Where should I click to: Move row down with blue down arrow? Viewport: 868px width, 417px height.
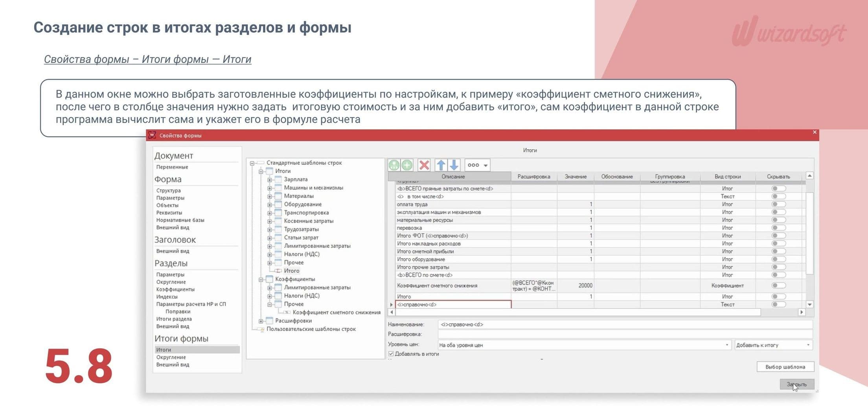[454, 165]
